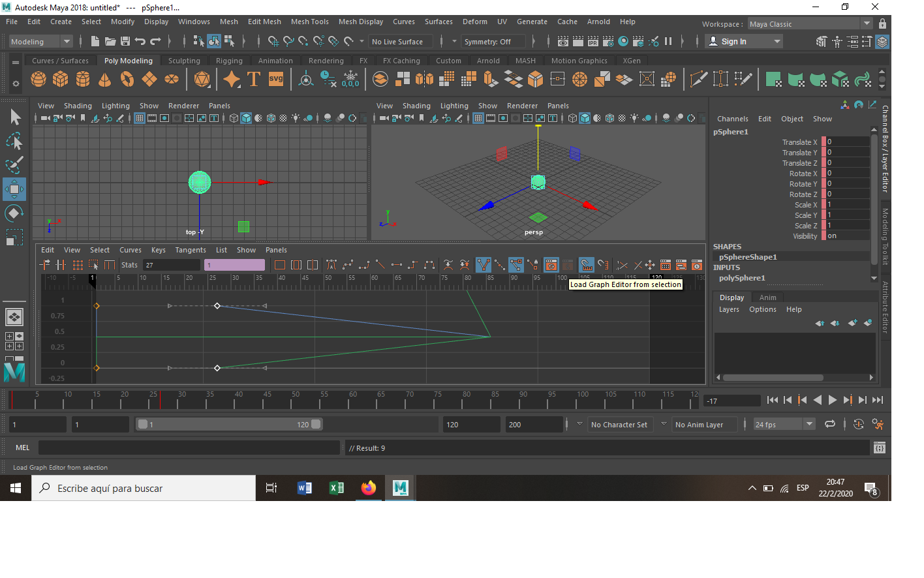Viewport: 924px width, 578px height.
Task: Click Go to end of playback range
Action: pyautogui.click(x=878, y=401)
